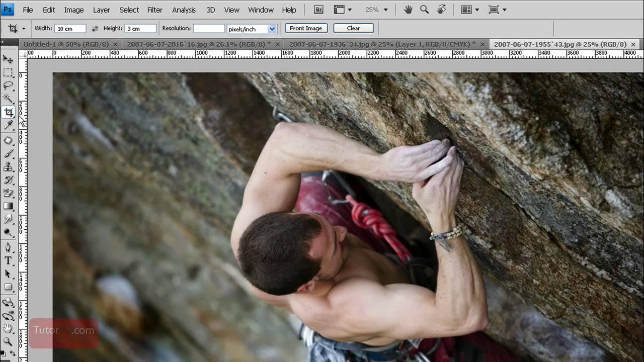Select the Lasso tool
The width and height of the screenshot is (644, 362).
8,85
